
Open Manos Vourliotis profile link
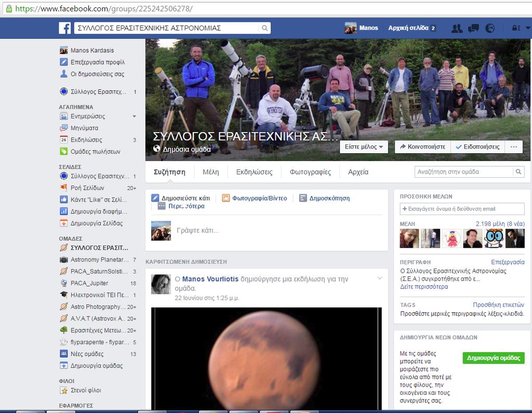tap(210, 279)
